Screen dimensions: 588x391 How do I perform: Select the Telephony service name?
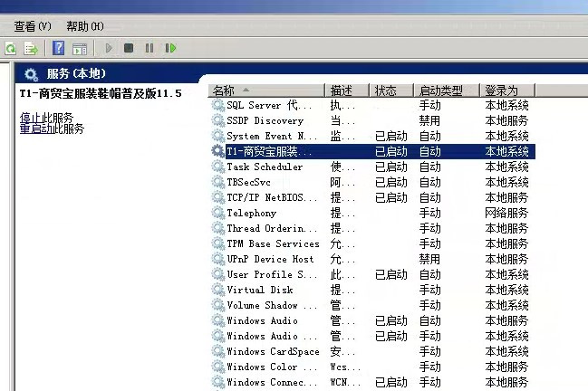tap(251, 213)
